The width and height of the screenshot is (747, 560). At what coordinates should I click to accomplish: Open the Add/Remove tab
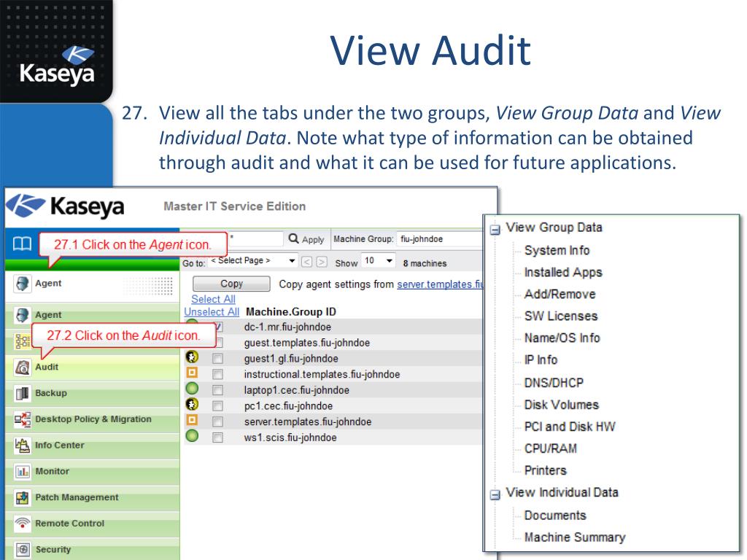click(x=560, y=295)
